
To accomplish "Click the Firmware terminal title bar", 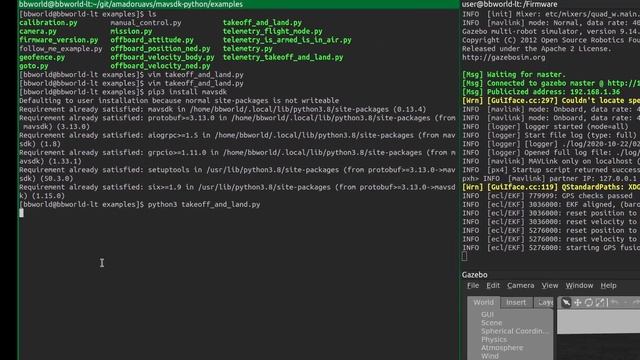I will 510,4.
